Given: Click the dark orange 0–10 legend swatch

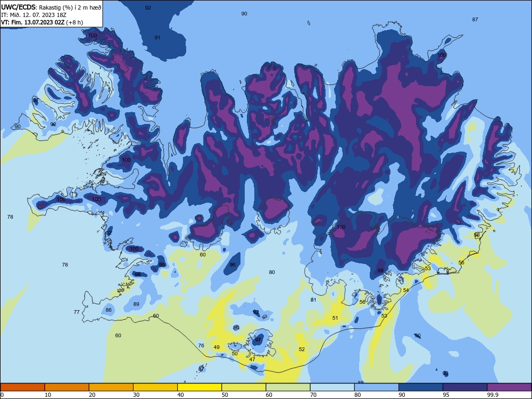Looking at the screenshot, I should point(22,387).
